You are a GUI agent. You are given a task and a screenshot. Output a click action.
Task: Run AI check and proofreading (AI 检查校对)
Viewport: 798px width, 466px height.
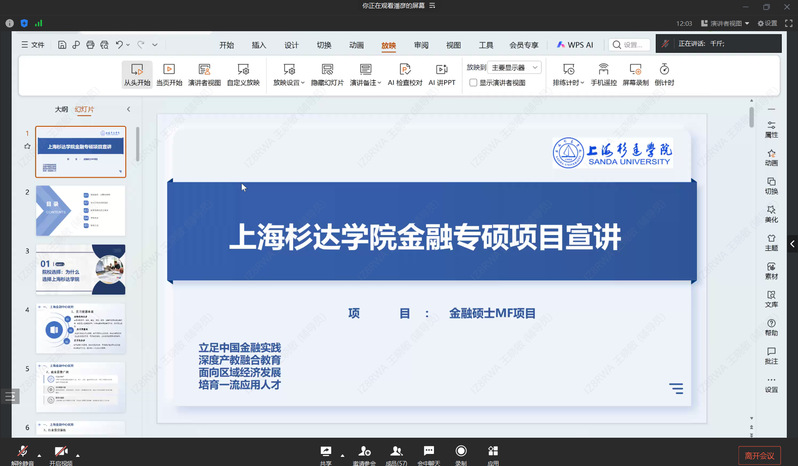[405, 74]
